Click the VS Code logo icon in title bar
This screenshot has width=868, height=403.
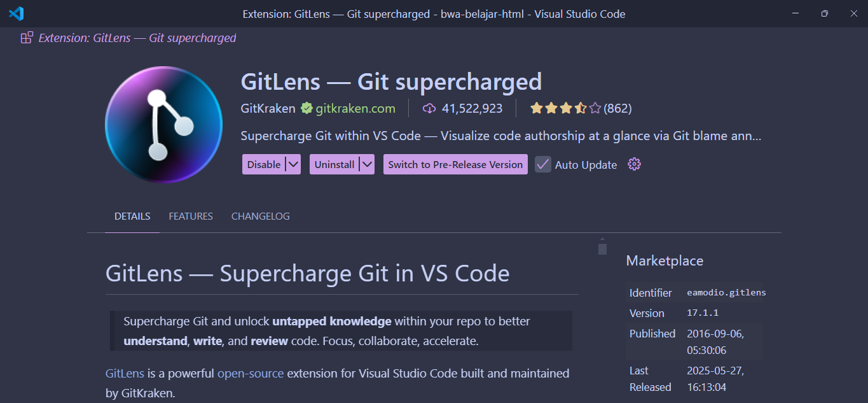click(x=17, y=13)
